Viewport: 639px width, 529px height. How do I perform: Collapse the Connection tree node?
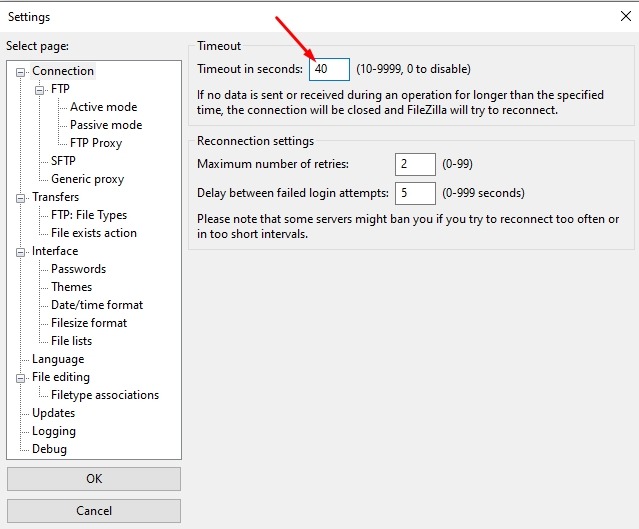(x=20, y=73)
